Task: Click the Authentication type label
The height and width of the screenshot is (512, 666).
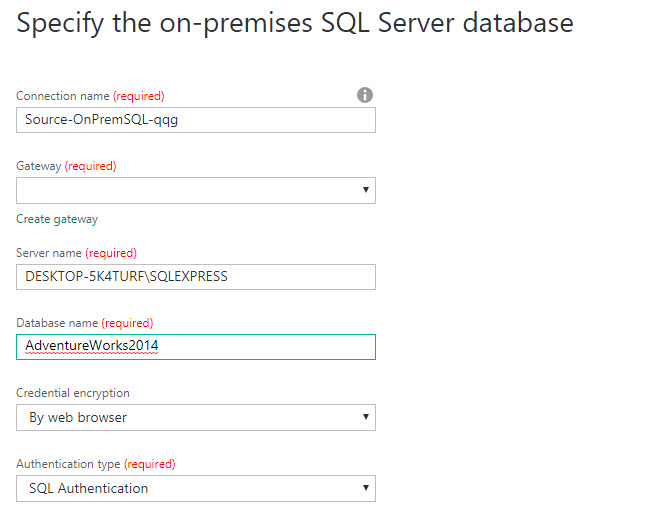Action: pos(68,464)
